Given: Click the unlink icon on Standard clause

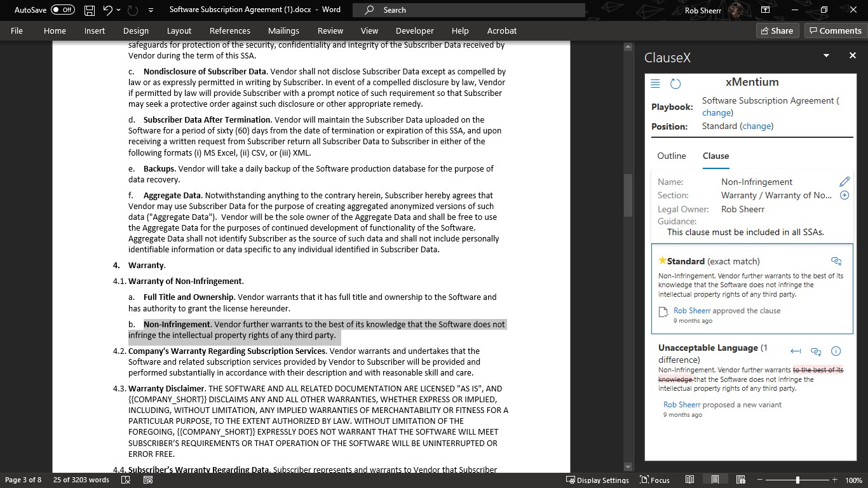Looking at the screenshot, I should [x=836, y=261].
